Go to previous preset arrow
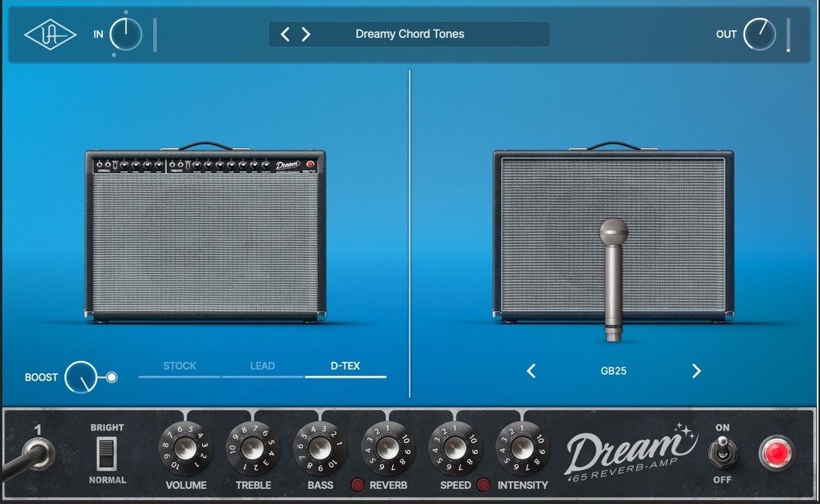Viewport: 820px width, 504px height. (x=285, y=35)
